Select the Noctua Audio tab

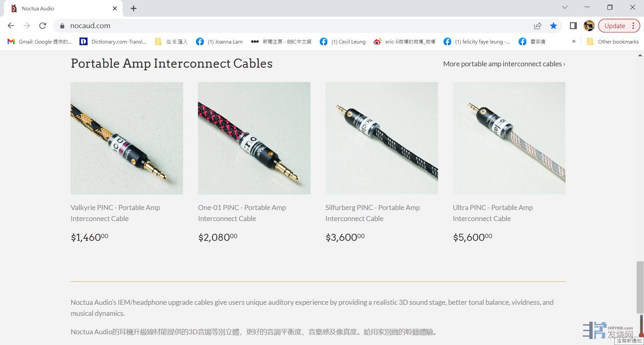60,8
